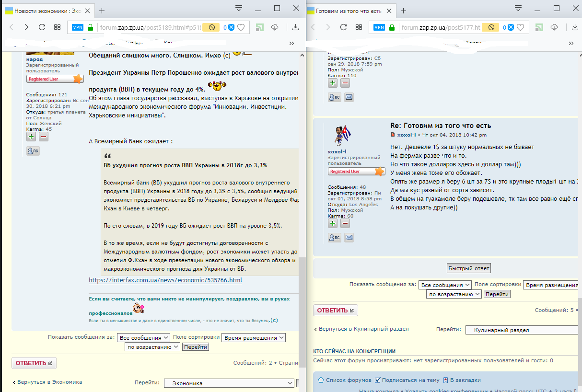Toggle the Подписаться на тему checkbox
Screen dimensions: 582x392
pyautogui.click(x=378, y=380)
